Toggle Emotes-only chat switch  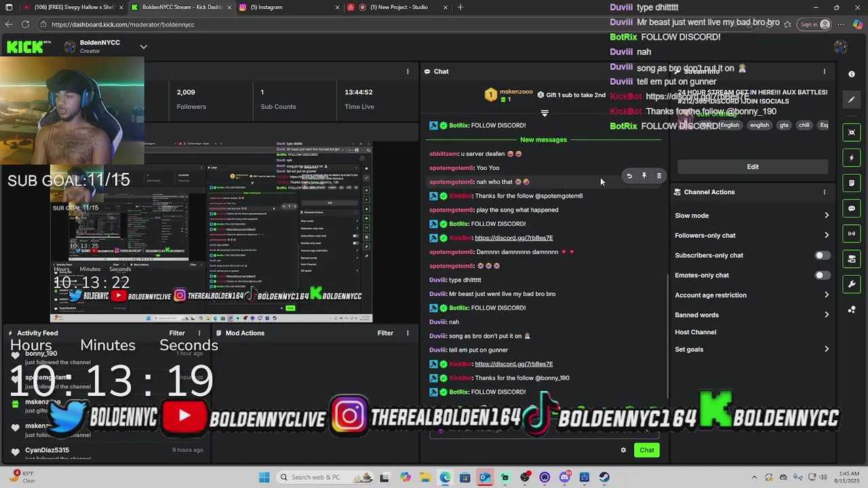point(822,275)
